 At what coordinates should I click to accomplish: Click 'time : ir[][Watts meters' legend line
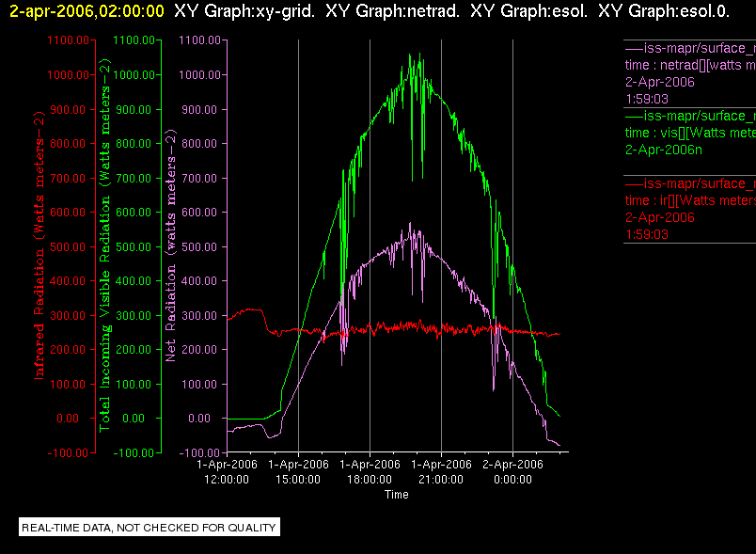pyautogui.click(x=690, y=200)
